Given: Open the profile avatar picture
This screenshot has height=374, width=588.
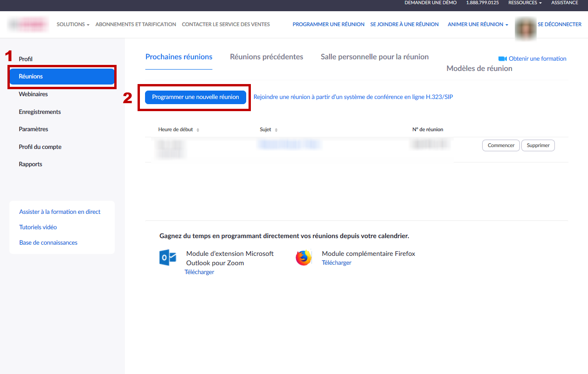Looking at the screenshot, I should (x=525, y=28).
